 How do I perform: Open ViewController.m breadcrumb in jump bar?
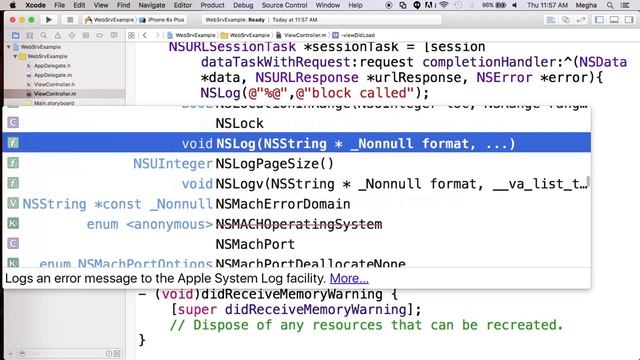click(x=301, y=35)
